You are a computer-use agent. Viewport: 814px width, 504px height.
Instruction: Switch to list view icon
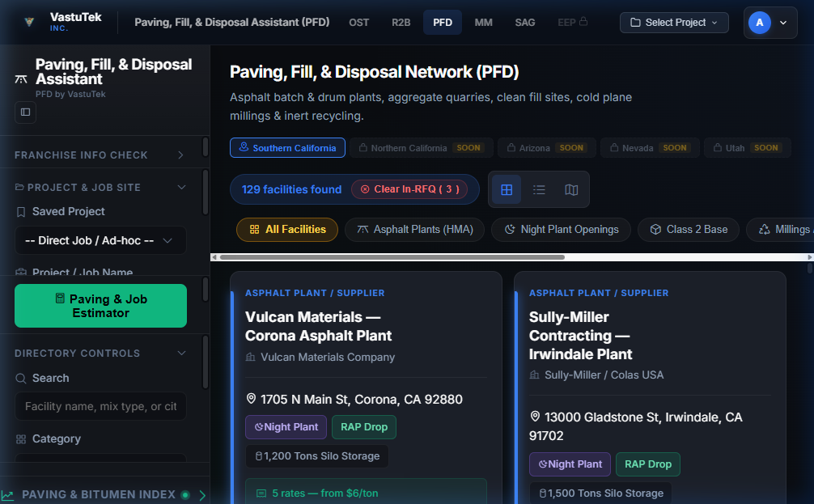click(x=539, y=190)
